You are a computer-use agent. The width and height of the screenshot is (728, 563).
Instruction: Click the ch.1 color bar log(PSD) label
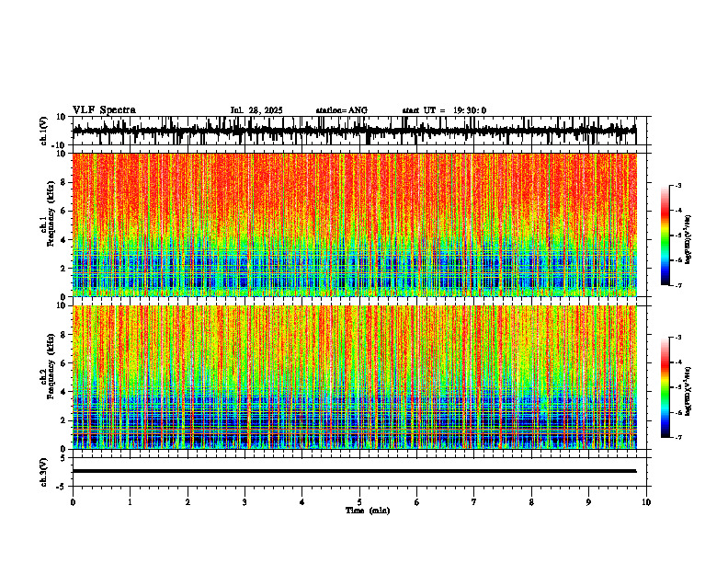pyautogui.click(x=688, y=240)
